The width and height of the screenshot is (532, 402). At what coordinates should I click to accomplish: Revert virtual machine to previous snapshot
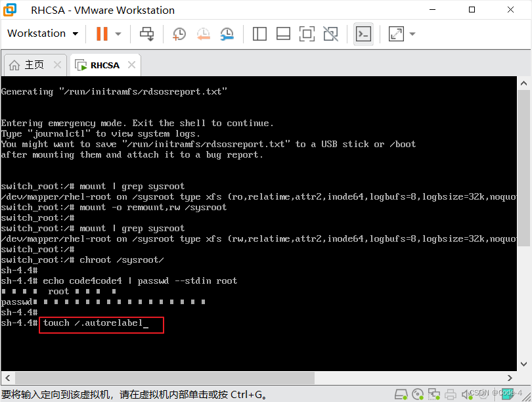(x=204, y=33)
